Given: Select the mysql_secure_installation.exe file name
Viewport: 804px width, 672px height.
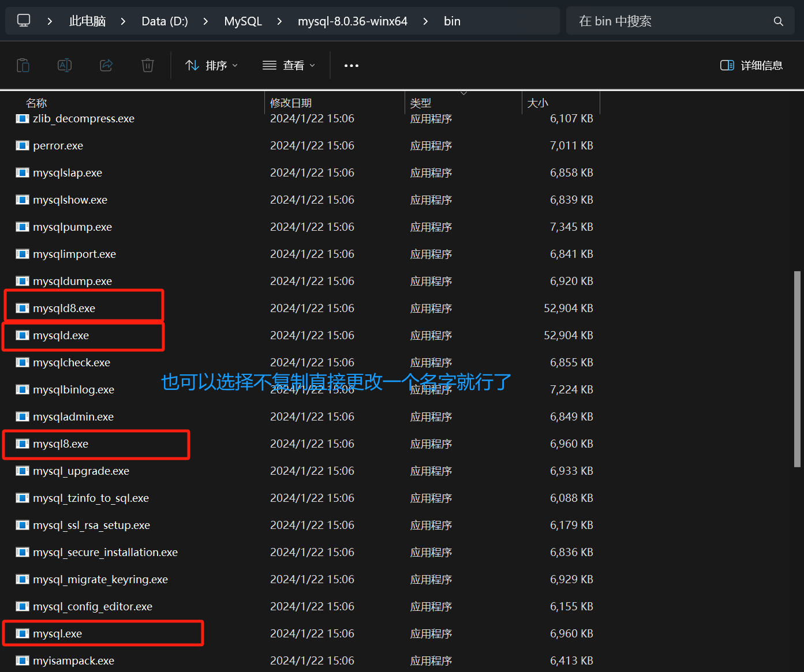Looking at the screenshot, I should [x=105, y=553].
